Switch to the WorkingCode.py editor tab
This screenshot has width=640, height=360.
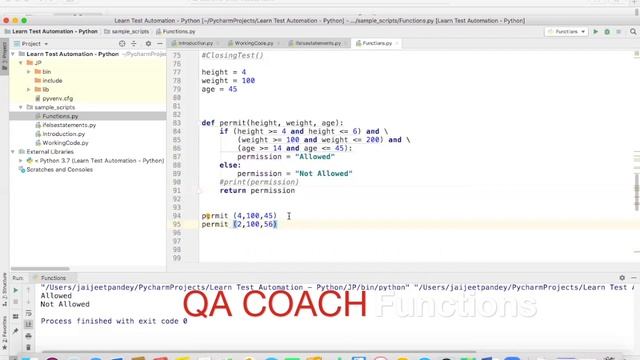tap(253, 43)
